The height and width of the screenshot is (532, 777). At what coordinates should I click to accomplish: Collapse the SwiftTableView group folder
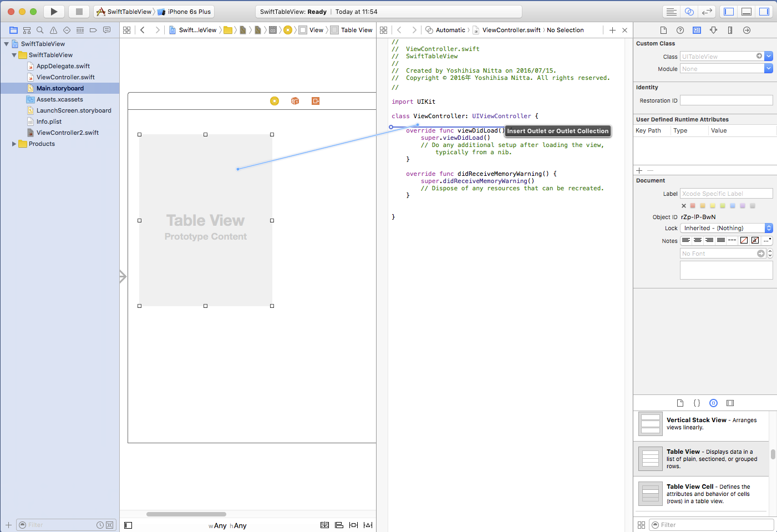[14, 55]
